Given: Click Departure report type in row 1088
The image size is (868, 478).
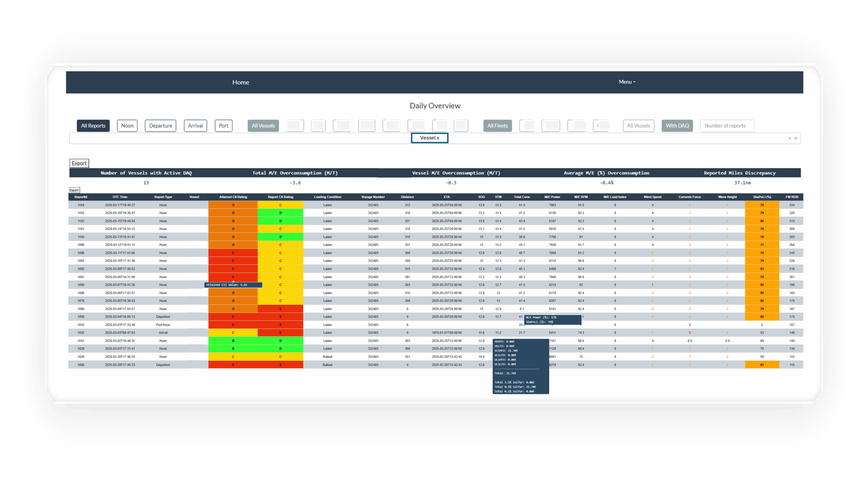Looking at the screenshot, I should [163, 365].
